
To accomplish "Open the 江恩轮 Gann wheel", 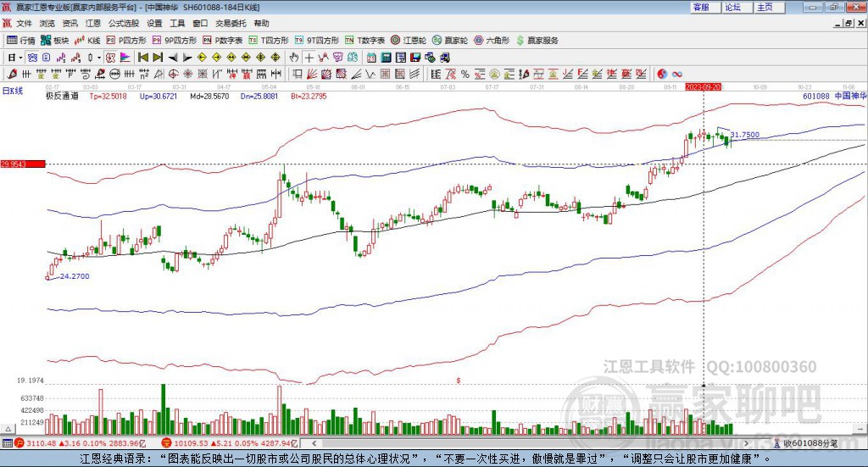I will pos(409,41).
